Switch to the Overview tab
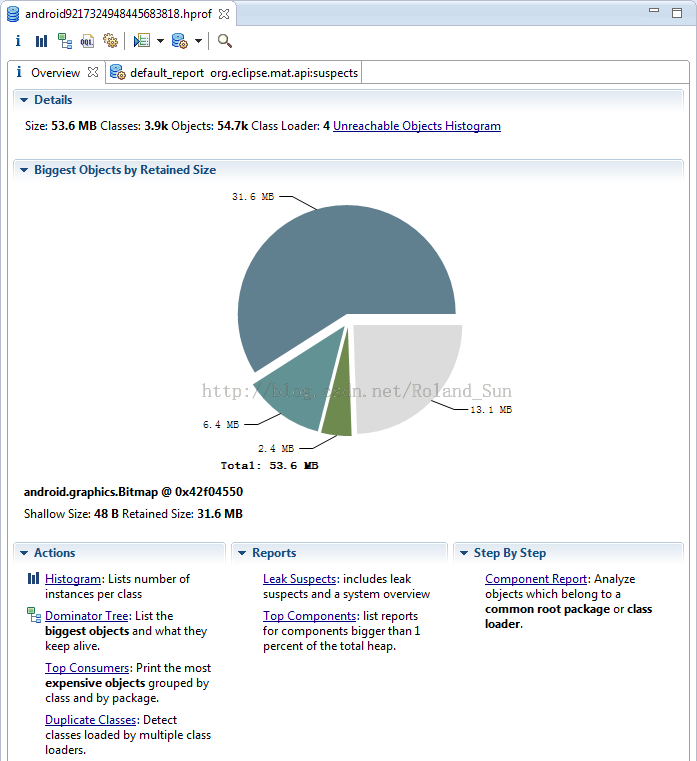The width and height of the screenshot is (697, 761). 55,73
